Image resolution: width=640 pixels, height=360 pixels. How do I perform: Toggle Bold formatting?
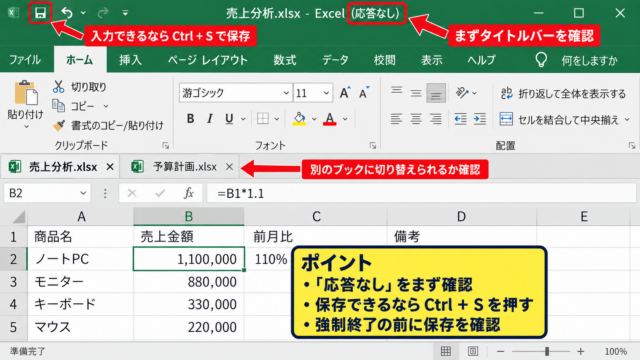pyautogui.click(x=190, y=119)
